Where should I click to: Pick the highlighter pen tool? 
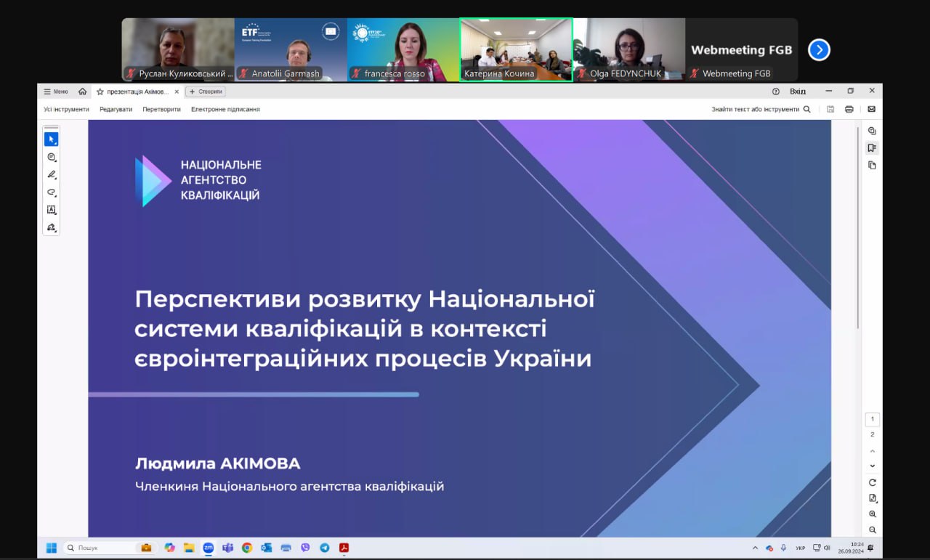tap(51, 174)
